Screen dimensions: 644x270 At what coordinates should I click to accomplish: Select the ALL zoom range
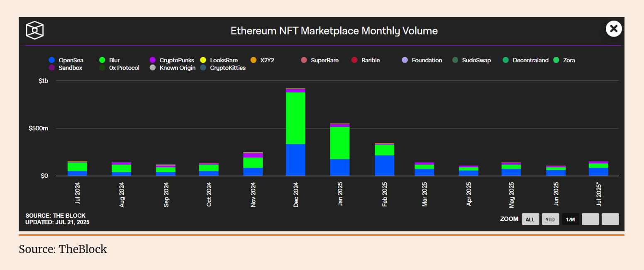click(x=530, y=219)
